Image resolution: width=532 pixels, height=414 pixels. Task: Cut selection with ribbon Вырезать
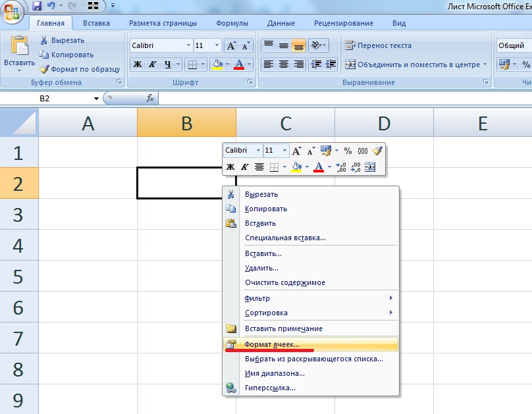pos(63,40)
